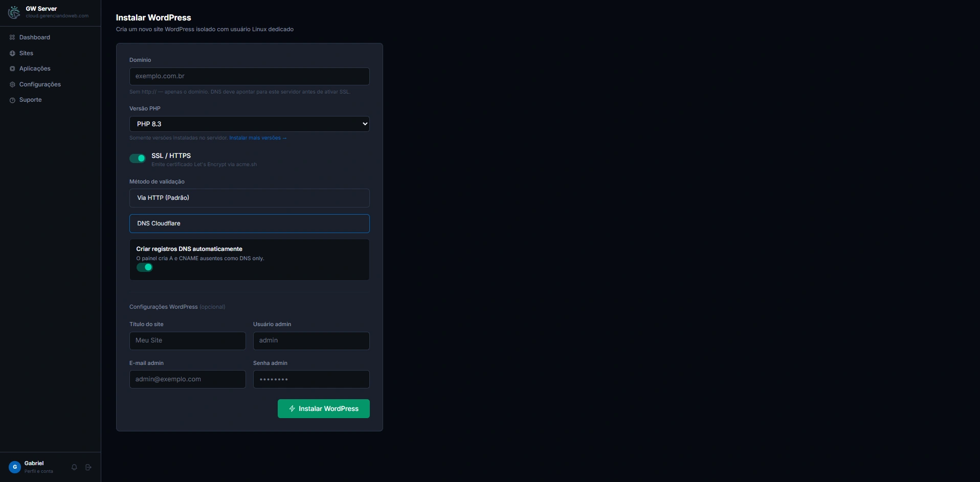Viewport: 980px width, 482px height.
Task: Click the GW Server logo icon
Action: point(14,12)
